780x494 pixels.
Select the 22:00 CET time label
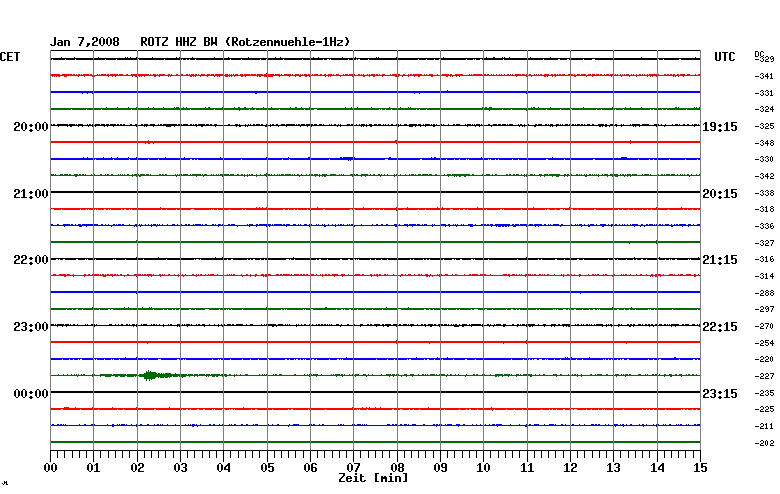point(31,260)
